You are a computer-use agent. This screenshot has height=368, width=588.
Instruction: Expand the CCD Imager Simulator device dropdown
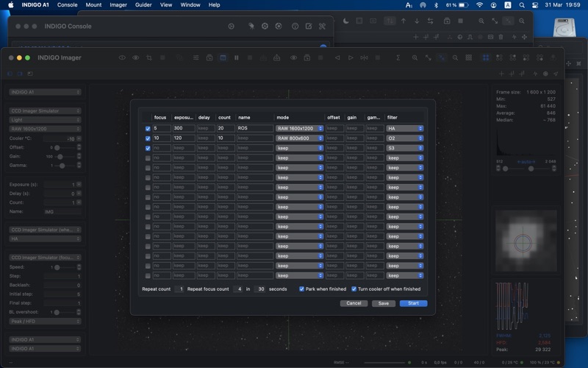click(46, 111)
